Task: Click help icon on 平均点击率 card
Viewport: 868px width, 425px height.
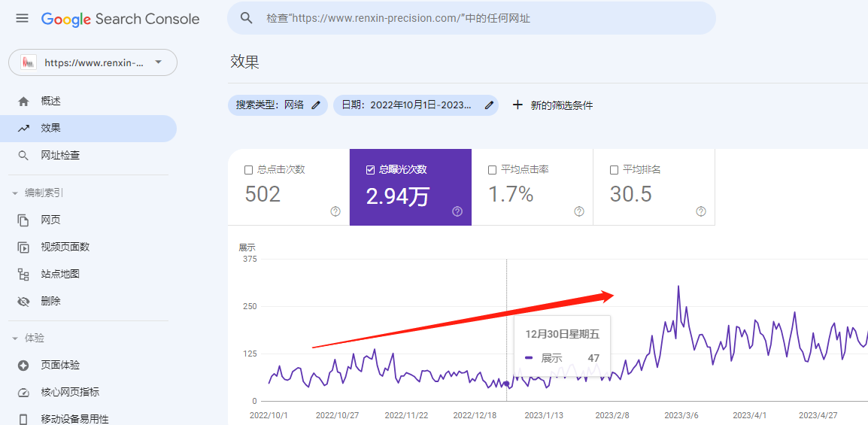Action: 579,211
